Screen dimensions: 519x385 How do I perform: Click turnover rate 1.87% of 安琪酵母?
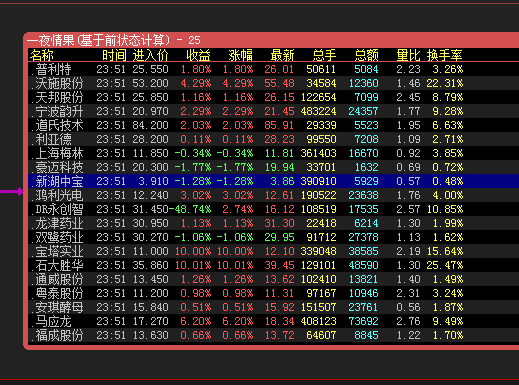[448, 307]
